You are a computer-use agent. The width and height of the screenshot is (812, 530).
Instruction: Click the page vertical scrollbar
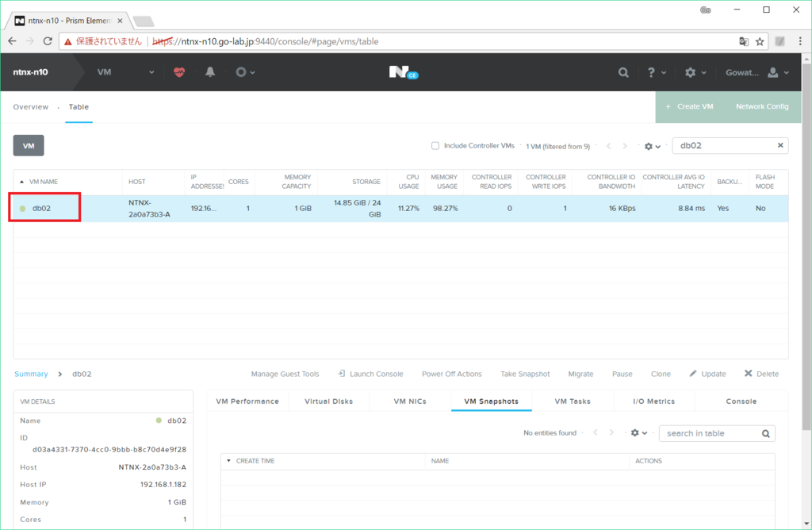pyautogui.click(x=806, y=248)
